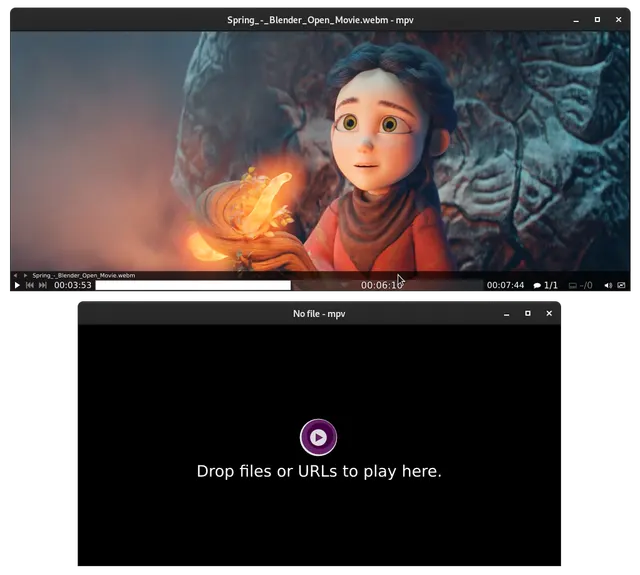Maximize the No file mpv window

[x=528, y=313]
